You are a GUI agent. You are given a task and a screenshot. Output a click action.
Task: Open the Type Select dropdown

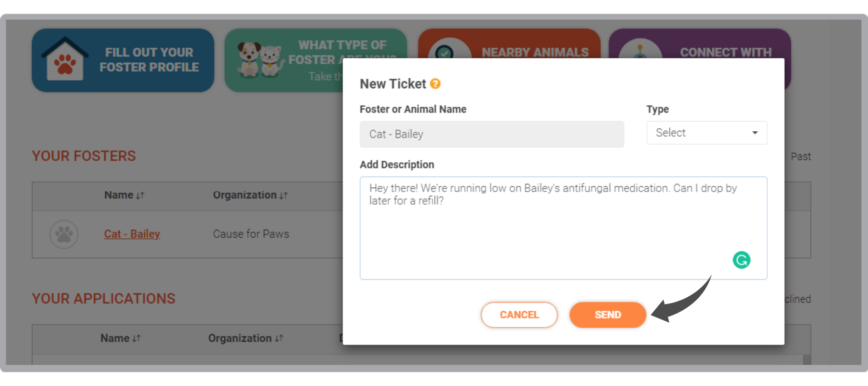(706, 133)
